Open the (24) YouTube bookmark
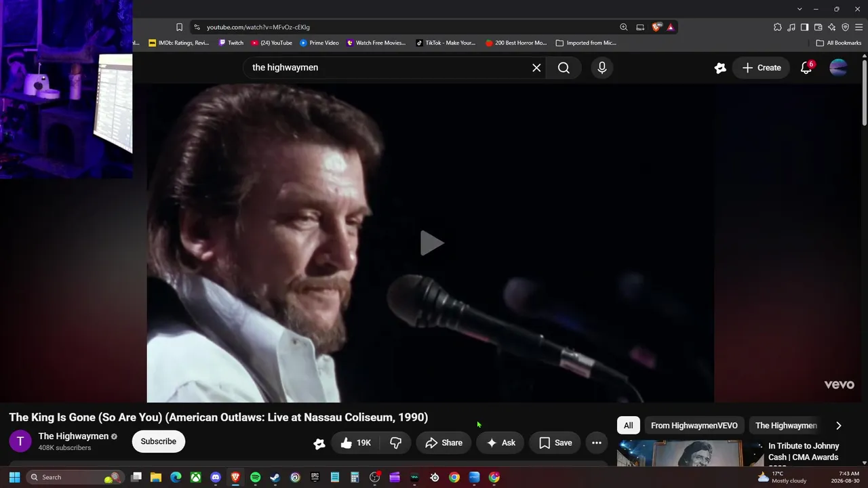 coord(272,43)
